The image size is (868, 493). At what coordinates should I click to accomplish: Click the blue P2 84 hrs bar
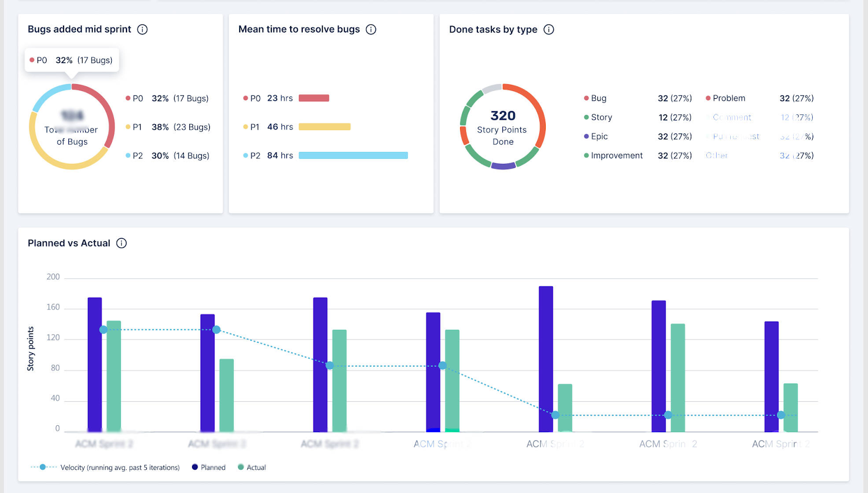[x=353, y=156]
